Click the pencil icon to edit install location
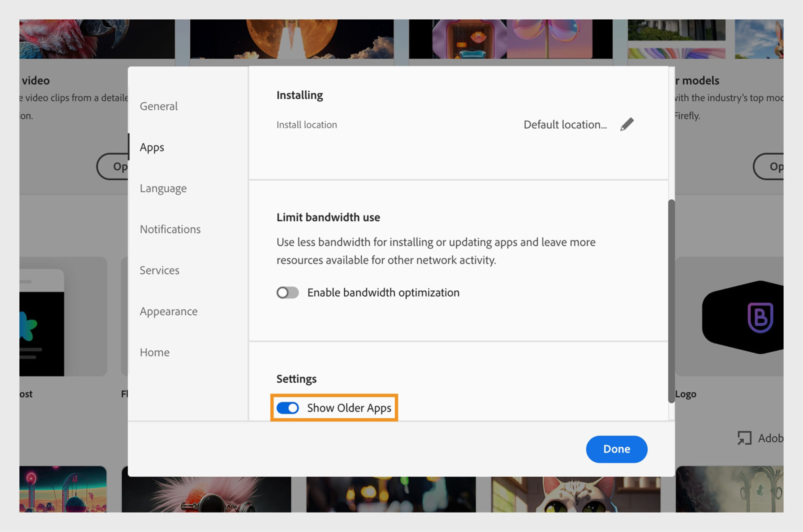Image resolution: width=803 pixels, height=532 pixels. (627, 124)
